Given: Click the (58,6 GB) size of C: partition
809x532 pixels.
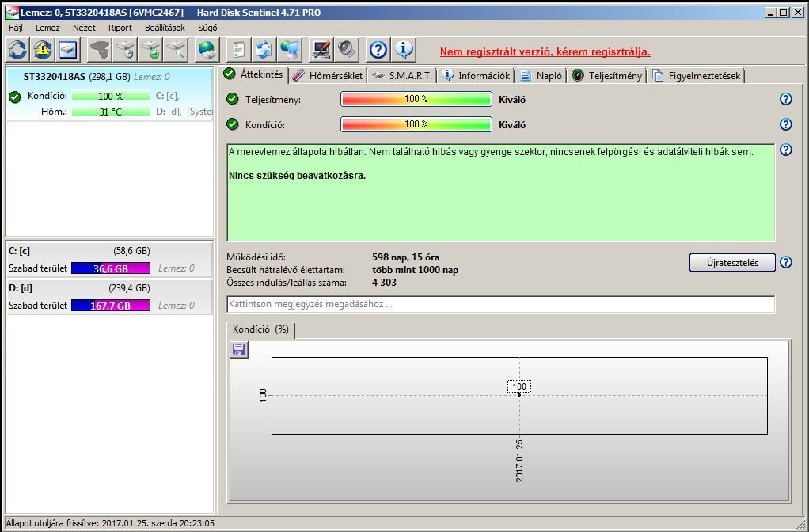Looking at the screenshot, I should [131, 251].
